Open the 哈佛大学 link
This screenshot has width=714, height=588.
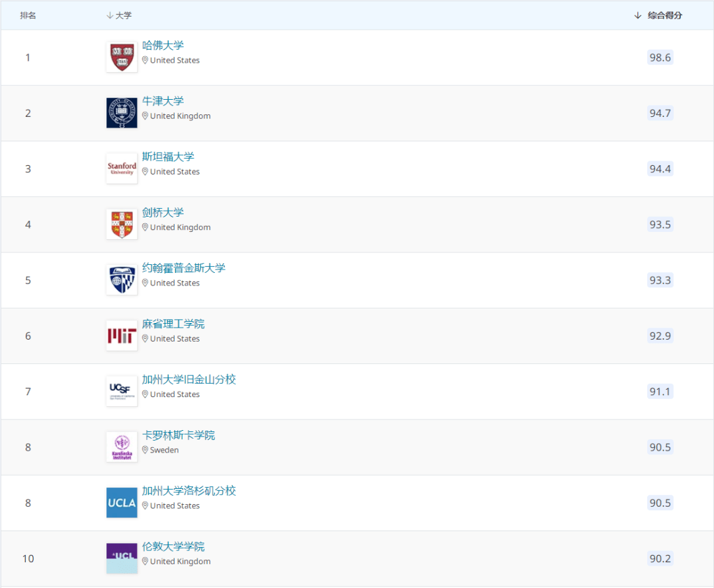click(163, 46)
